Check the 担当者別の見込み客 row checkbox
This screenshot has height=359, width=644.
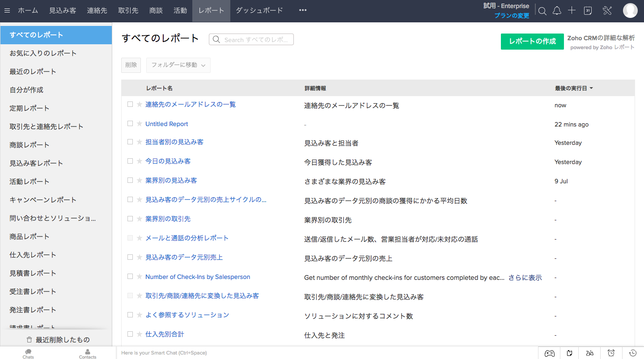click(x=130, y=142)
